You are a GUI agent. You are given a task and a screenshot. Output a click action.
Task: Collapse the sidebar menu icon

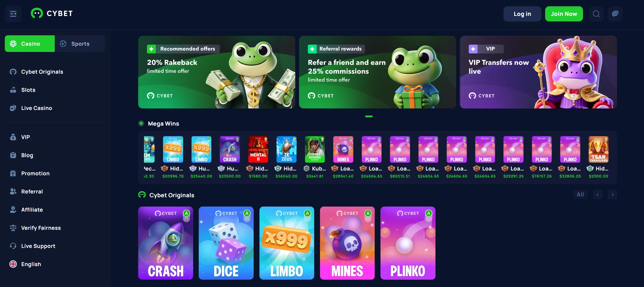(13, 14)
